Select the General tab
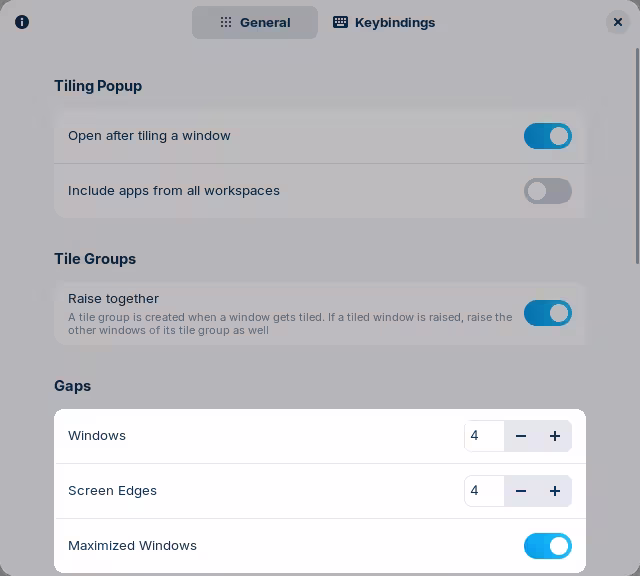The image size is (640, 576). [255, 22]
